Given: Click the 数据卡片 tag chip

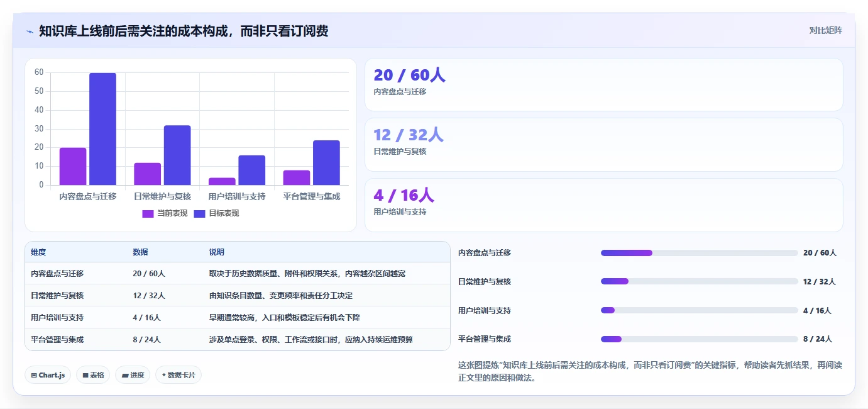Looking at the screenshot, I should (179, 375).
